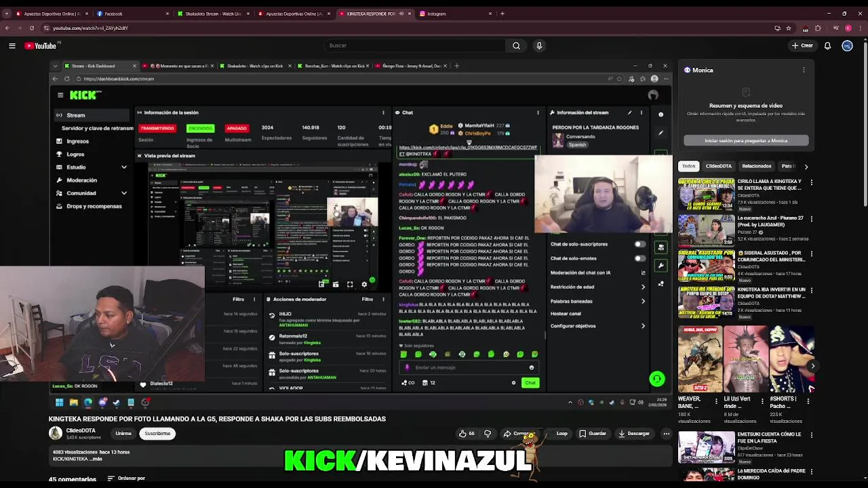The width and height of the screenshot is (868, 488).
Task: Click the Descargar download button
Action: (x=634, y=434)
